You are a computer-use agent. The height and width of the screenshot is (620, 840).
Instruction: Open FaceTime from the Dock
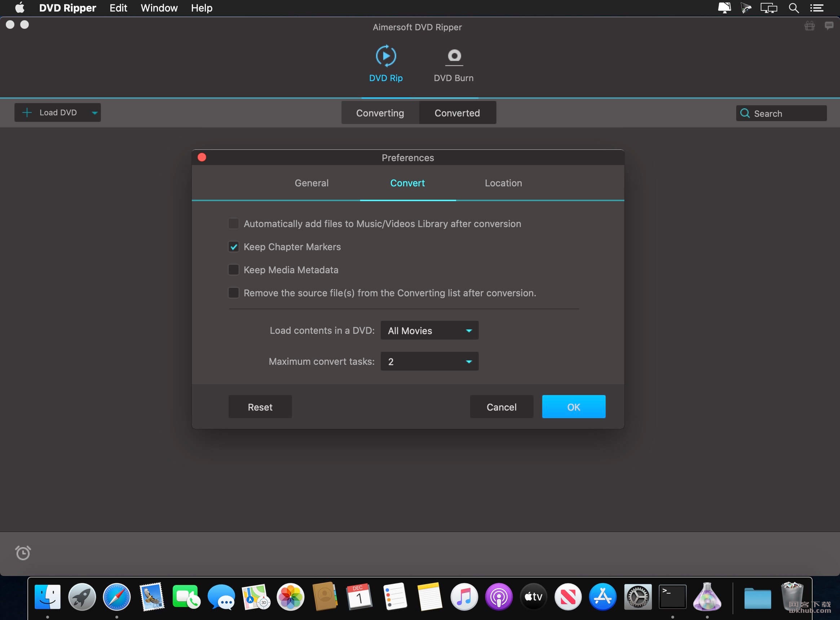[186, 597]
